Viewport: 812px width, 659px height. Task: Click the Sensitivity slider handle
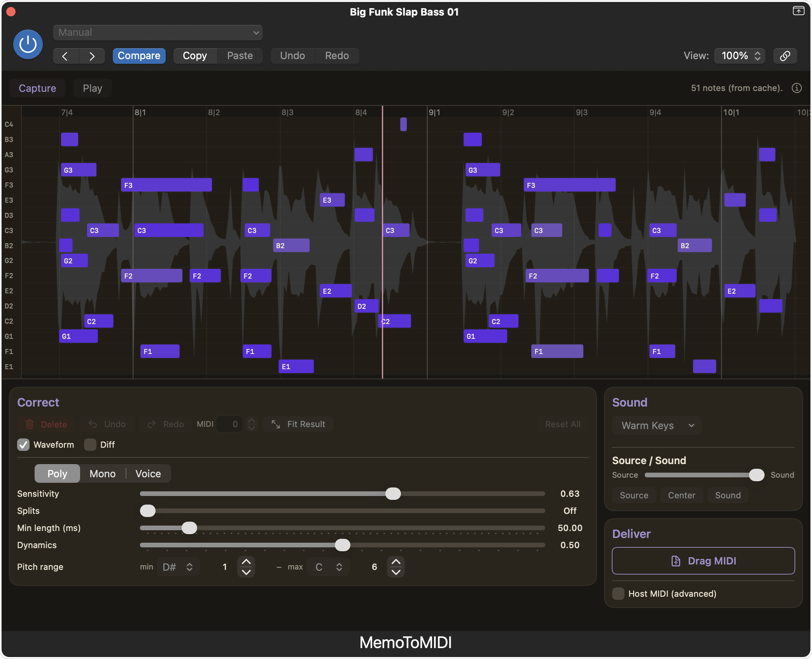point(393,494)
